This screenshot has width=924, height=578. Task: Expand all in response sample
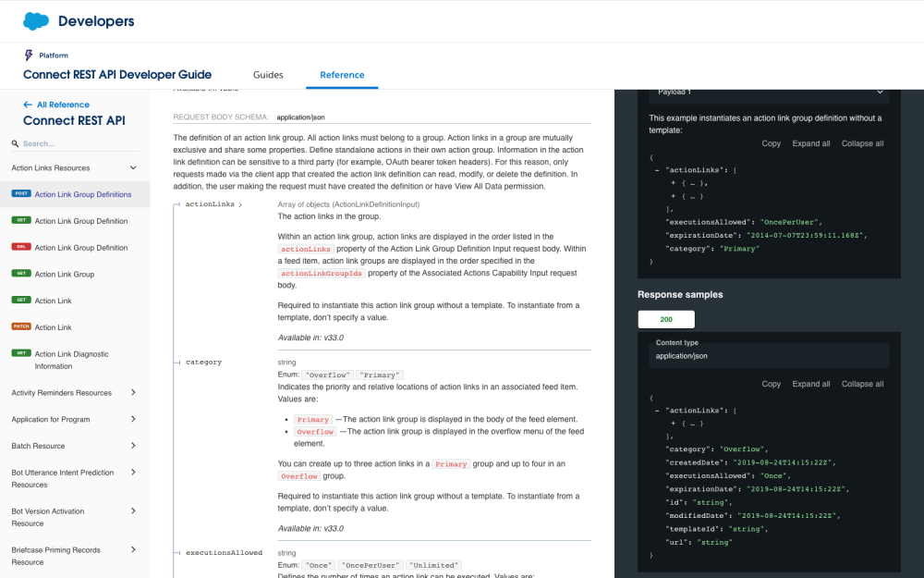(x=811, y=384)
